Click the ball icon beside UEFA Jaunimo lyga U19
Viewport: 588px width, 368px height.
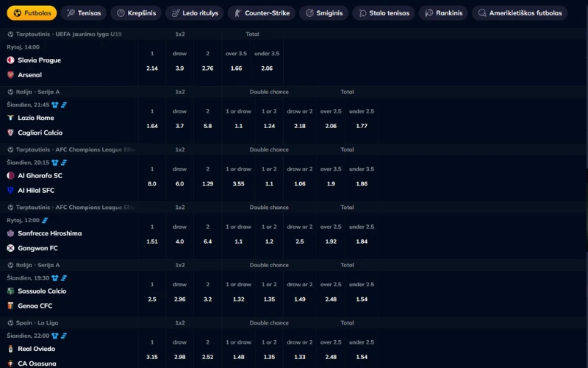click(x=10, y=34)
